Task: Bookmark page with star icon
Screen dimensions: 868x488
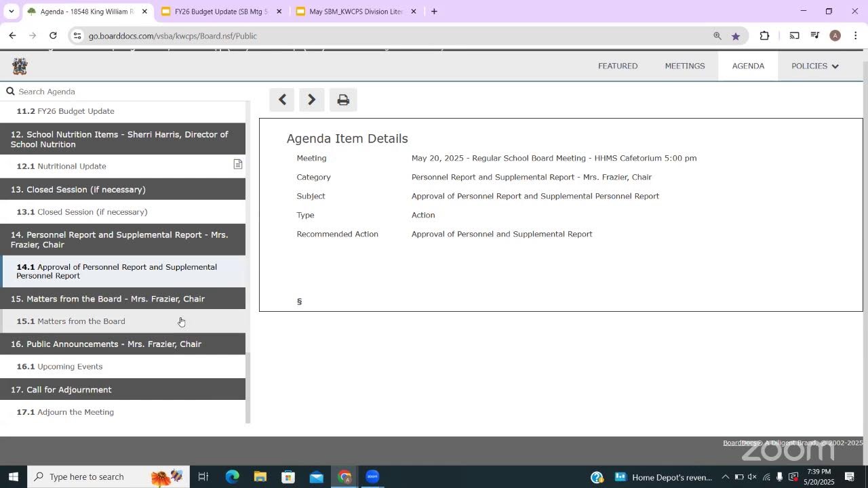Action: pos(736,36)
